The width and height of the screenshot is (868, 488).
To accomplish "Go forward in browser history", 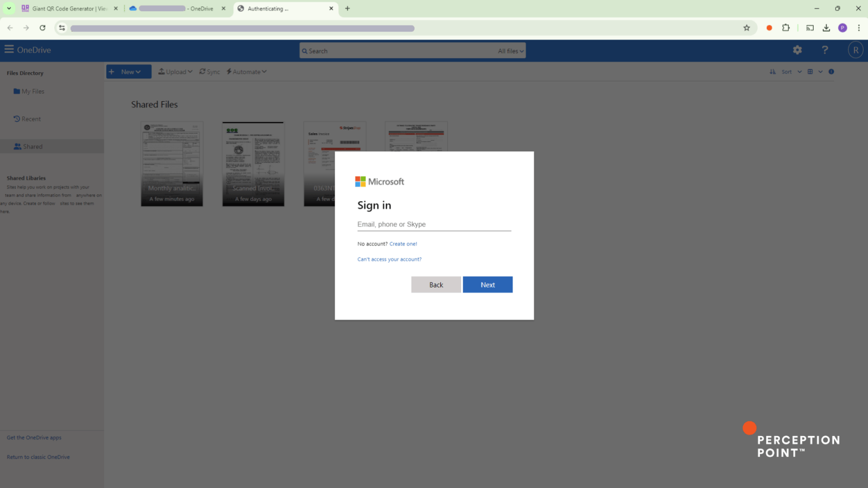I will [26, 28].
